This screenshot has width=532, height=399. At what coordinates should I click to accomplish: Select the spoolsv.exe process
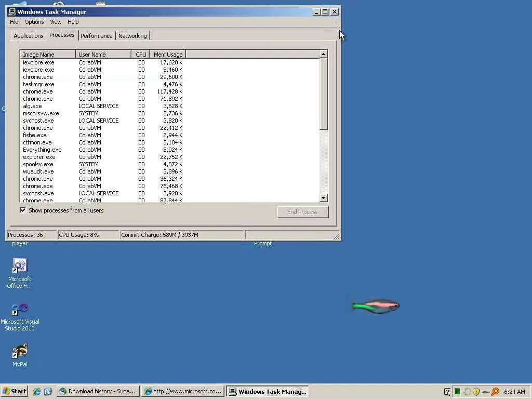(102, 164)
